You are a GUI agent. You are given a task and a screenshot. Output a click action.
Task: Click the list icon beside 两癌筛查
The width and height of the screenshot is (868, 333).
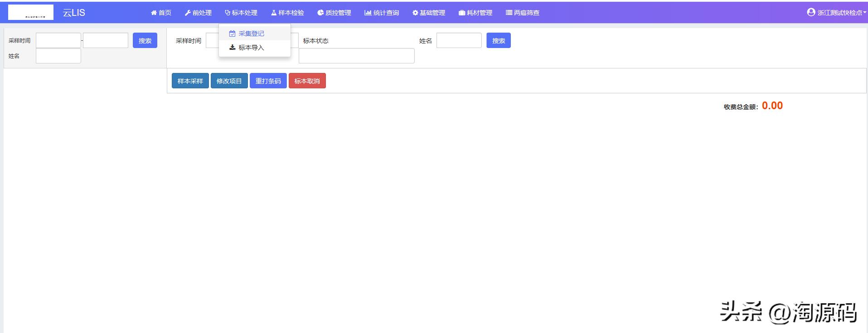coord(509,13)
